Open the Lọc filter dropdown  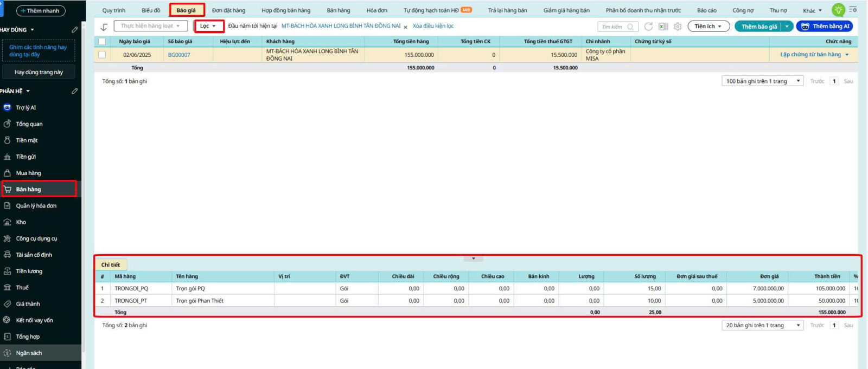point(208,26)
